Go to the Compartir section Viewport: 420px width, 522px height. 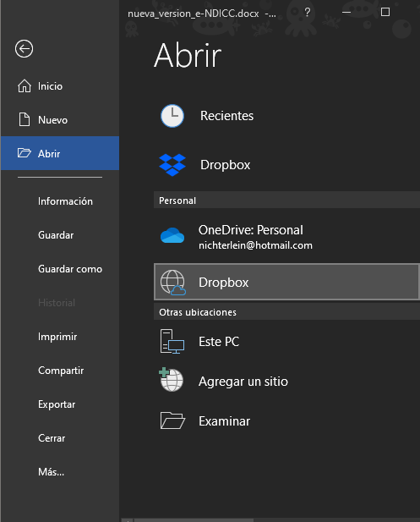[x=61, y=371]
